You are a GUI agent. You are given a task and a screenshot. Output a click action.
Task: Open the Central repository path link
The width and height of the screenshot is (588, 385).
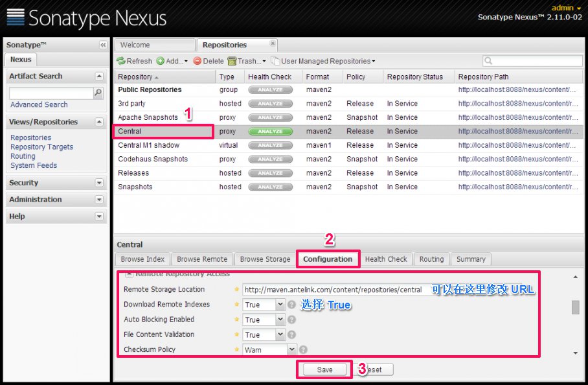coord(518,132)
